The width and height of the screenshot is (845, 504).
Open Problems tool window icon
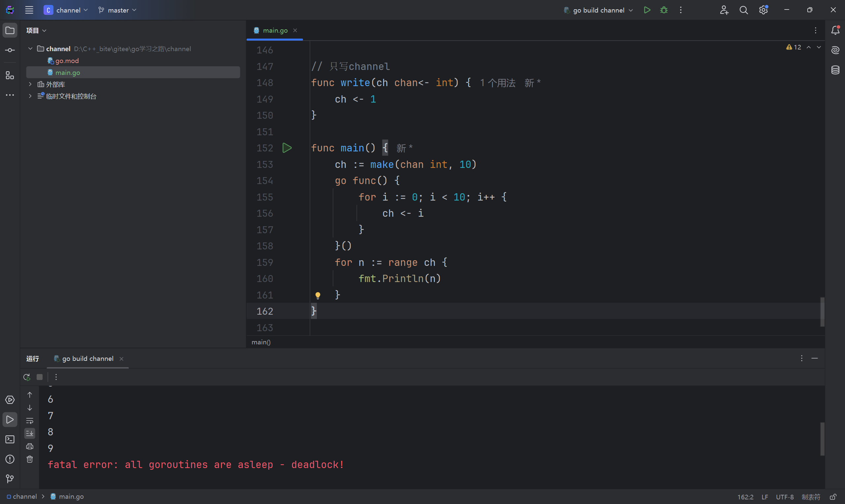tap(10, 459)
